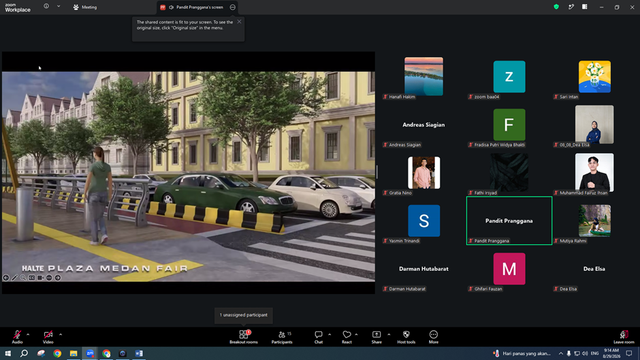Open File Explorer from taskbar
The width and height of the screenshot is (640, 360).
[x=73, y=353]
